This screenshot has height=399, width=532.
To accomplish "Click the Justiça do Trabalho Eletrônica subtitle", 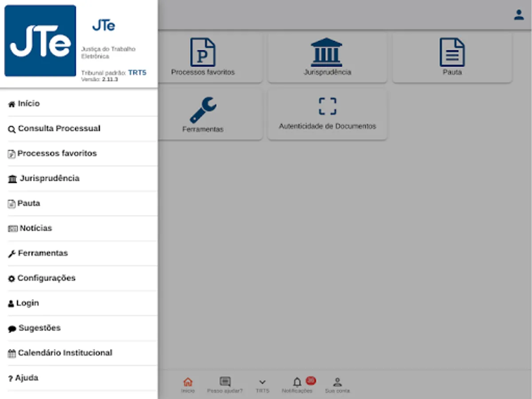I will [x=108, y=53].
